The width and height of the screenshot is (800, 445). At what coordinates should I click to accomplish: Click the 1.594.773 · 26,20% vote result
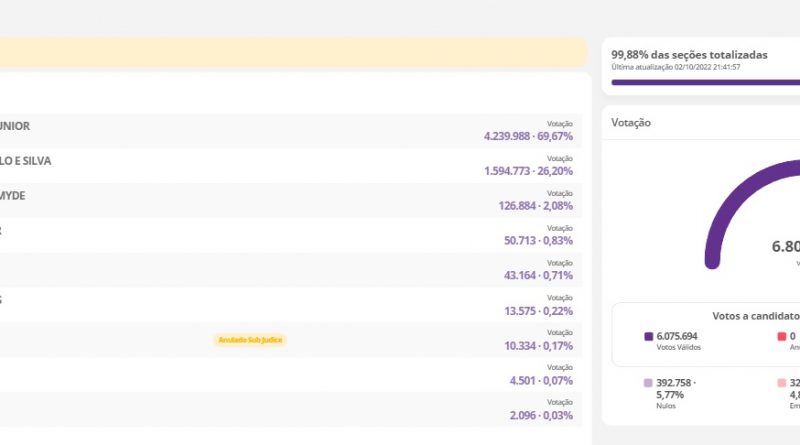(x=527, y=171)
